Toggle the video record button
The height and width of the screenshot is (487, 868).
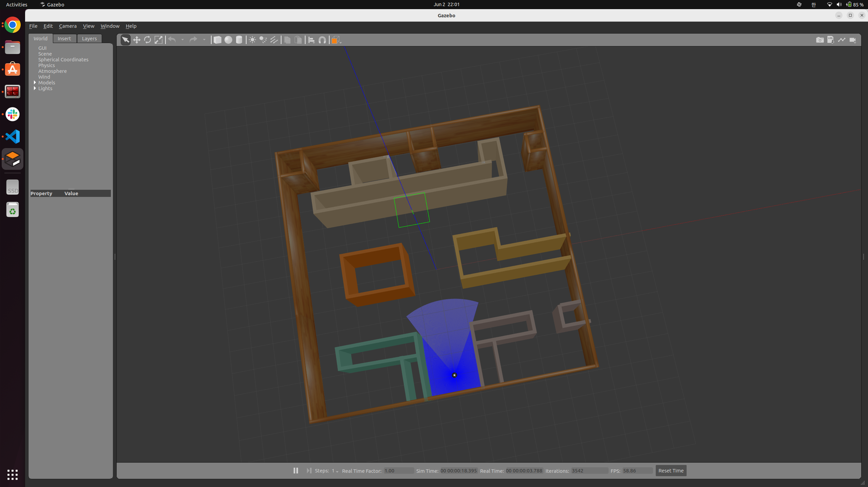(x=852, y=40)
